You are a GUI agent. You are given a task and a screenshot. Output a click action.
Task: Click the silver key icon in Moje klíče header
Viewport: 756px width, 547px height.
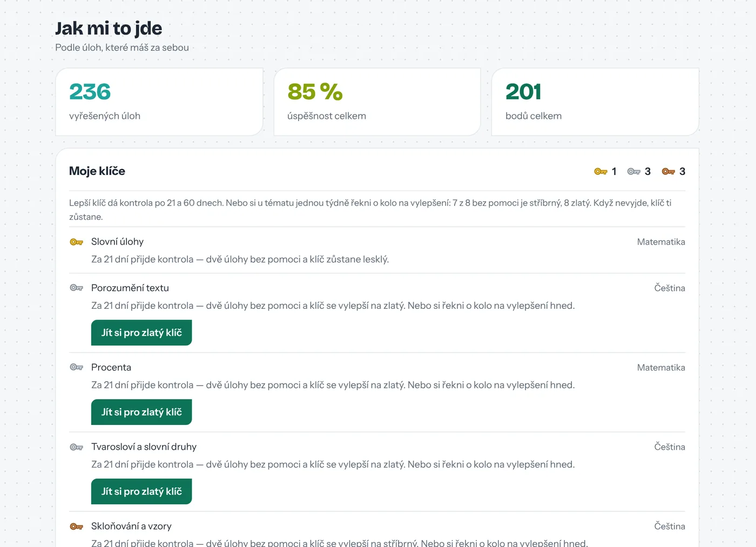634,172
